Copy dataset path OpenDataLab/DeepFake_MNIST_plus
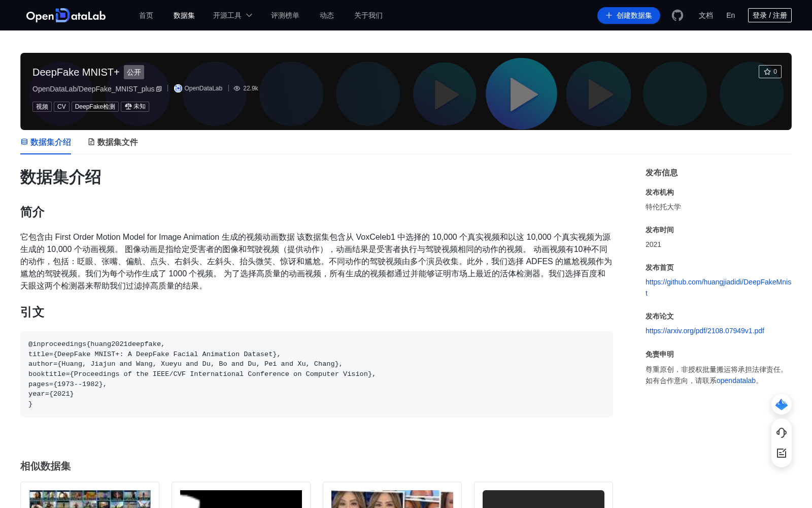This screenshot has height=508, width=812. coord(159,89)
